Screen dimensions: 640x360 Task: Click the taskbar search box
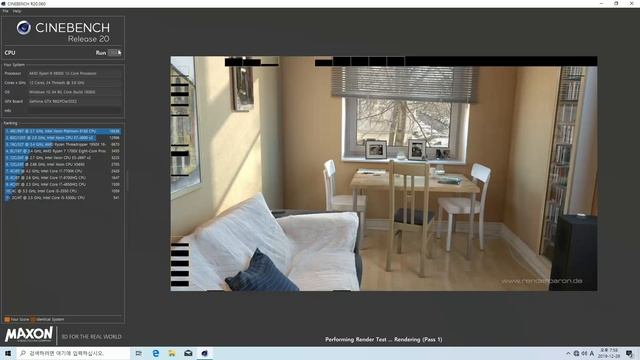point(73,353)
